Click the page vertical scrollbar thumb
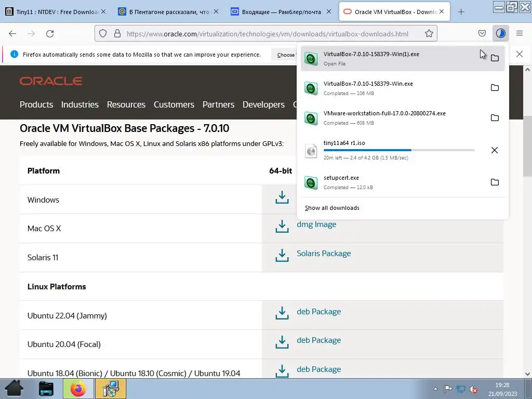Image resolution: width=532 pixels, height=399 pixels. (527, 147)
